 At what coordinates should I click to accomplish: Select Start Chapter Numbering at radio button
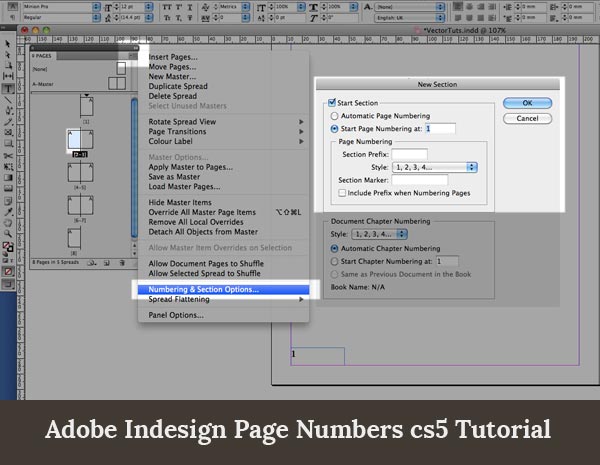(x=334, y=261)
